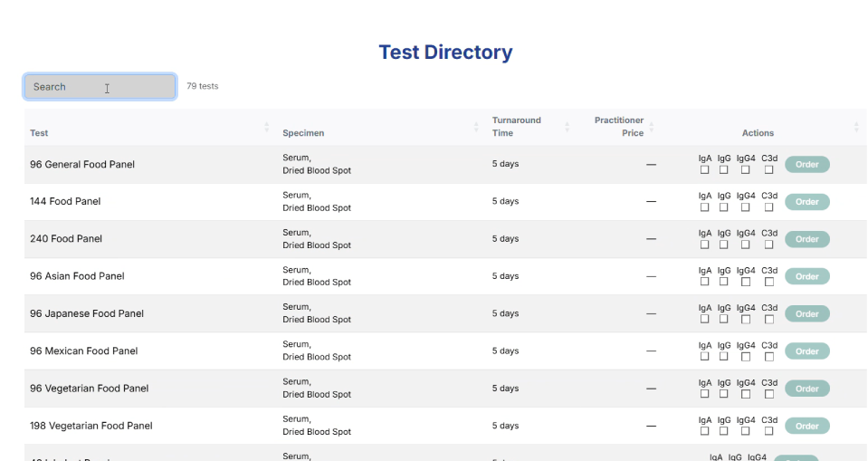Check IgA for 96 General Food Panel
The height and width of the screenshot is (461, 868).
point(705,170)
